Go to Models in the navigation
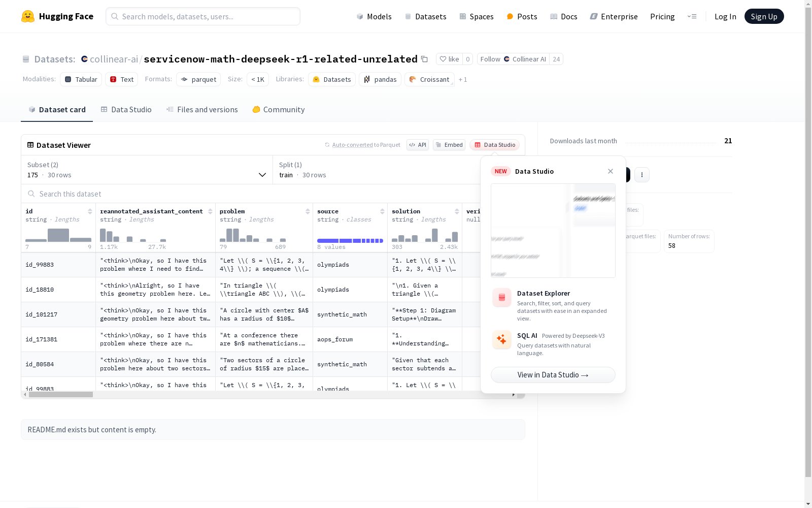Viewport: 812px width, 508px height. (374, 16)
